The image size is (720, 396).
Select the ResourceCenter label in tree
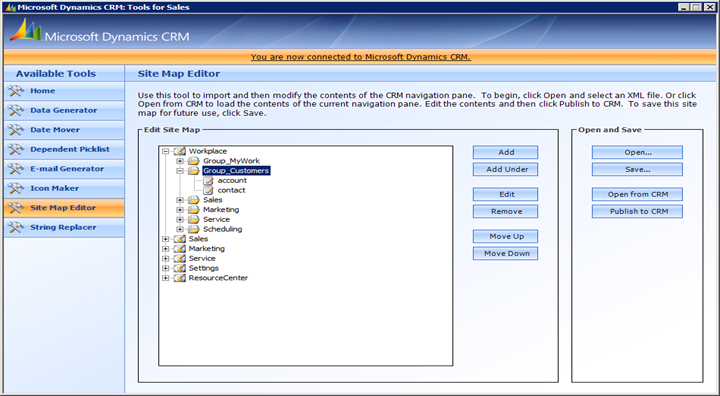click(x=218, y=278)
